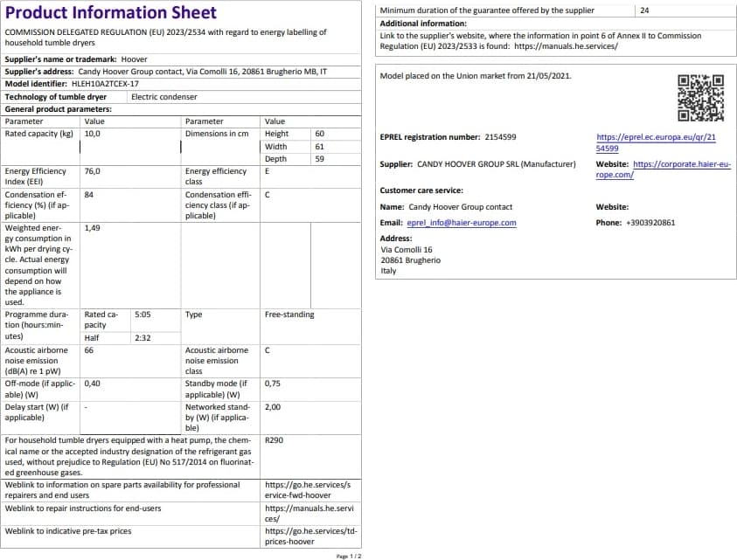
Task: Click the Page 1/2 indicator
Action: click(x=349, y=556)
